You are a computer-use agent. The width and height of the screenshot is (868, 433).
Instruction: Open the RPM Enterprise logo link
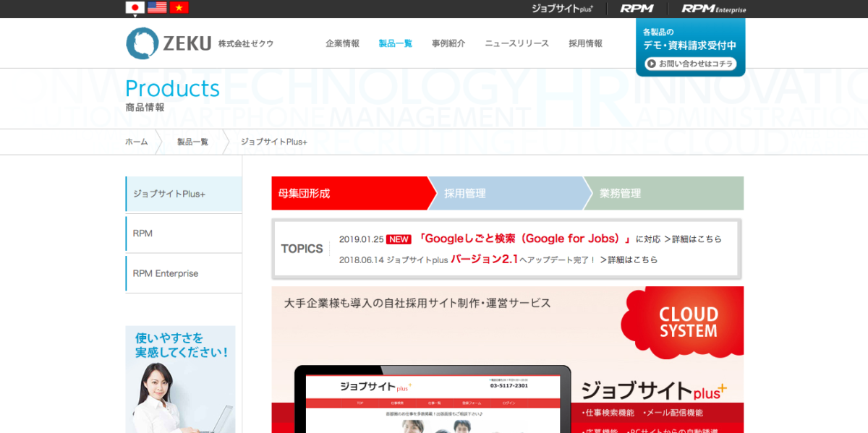pyautogui.click(x=713, y=9)
